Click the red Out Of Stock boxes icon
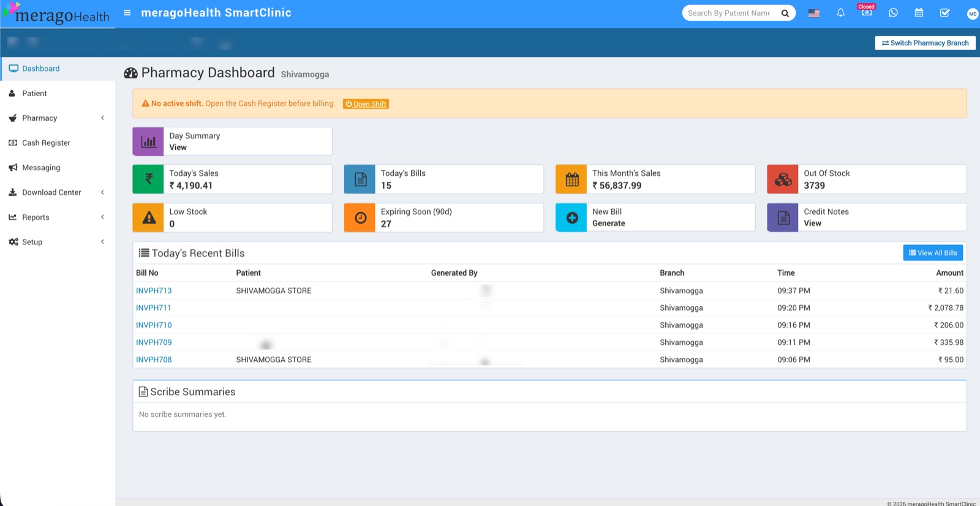This screenshot has width=980, height=506. (783, 179)
